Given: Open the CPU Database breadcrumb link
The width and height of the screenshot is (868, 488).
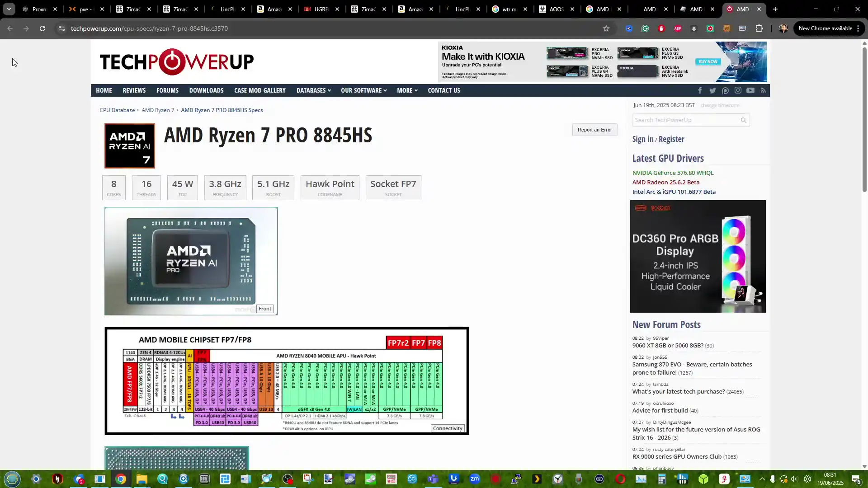Looking at the screenshot, I should [x=117, y=110].
